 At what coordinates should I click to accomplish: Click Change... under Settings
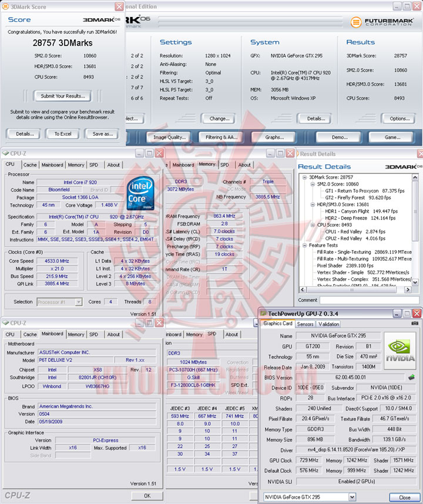219,119
